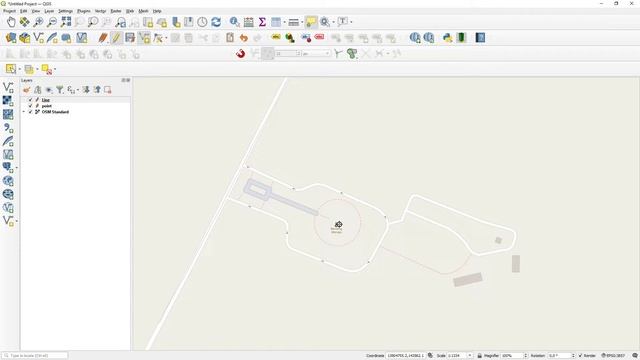The image size is (640, 360).
Task: Click the Coordinate field in status bar
Action: 405,356
